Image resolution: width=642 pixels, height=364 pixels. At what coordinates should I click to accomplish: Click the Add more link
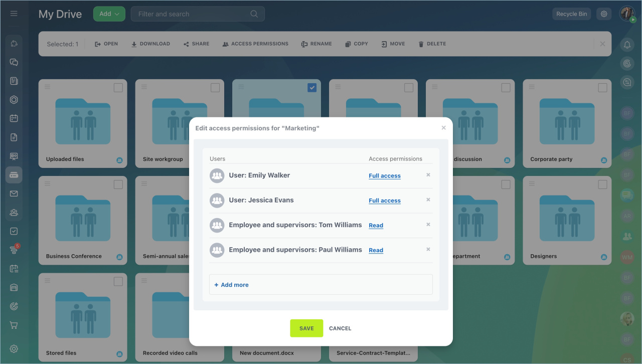coord(231,285)
